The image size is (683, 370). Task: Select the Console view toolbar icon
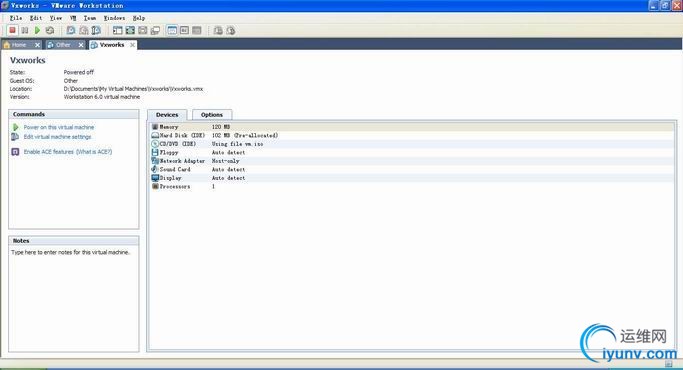tap(184, 30)
